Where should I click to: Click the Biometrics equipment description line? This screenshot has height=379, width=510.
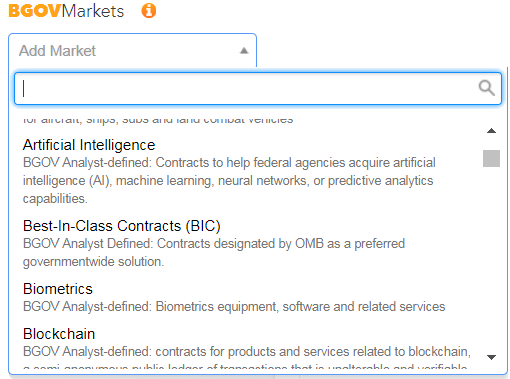coord(234,306)
